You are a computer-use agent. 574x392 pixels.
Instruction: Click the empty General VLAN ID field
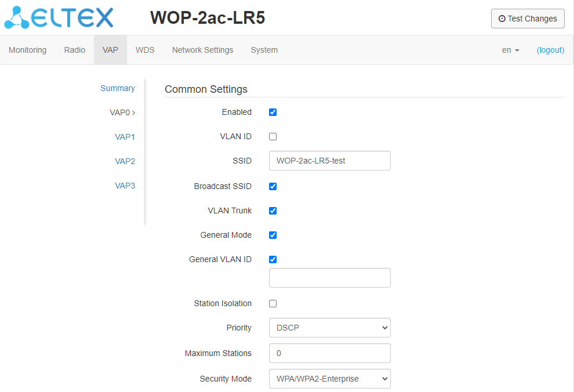pyautogui.click(x=330, y=278)
